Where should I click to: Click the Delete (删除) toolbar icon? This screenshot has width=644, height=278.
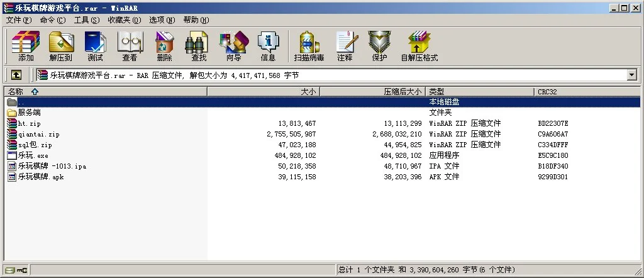point(164,47)
